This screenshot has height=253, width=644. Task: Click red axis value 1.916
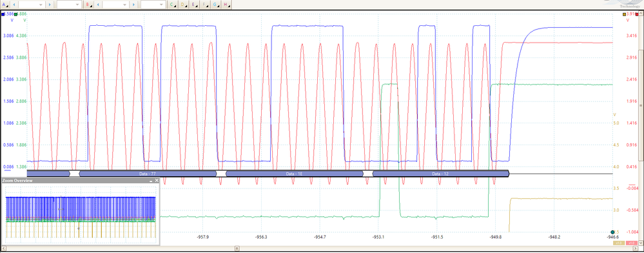[632, 101]
